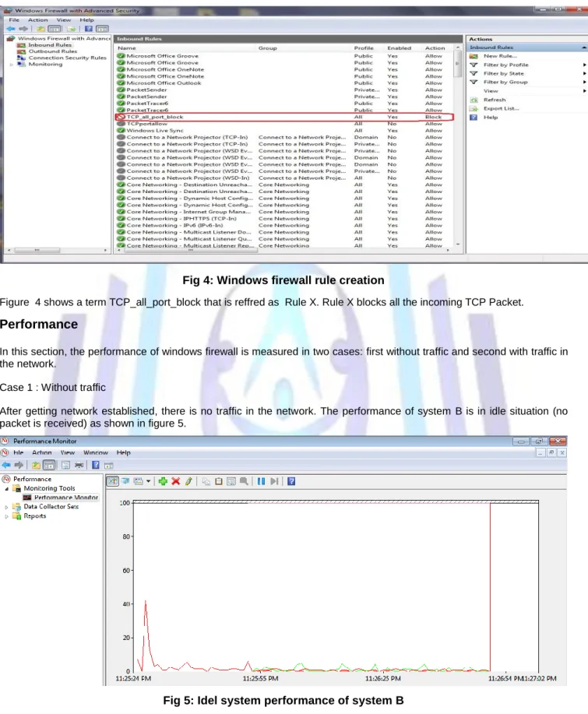The height and width of the screenshot is (714, 588).
Task: Expand the Data Collector Sets node
Action: pos(6,507)
